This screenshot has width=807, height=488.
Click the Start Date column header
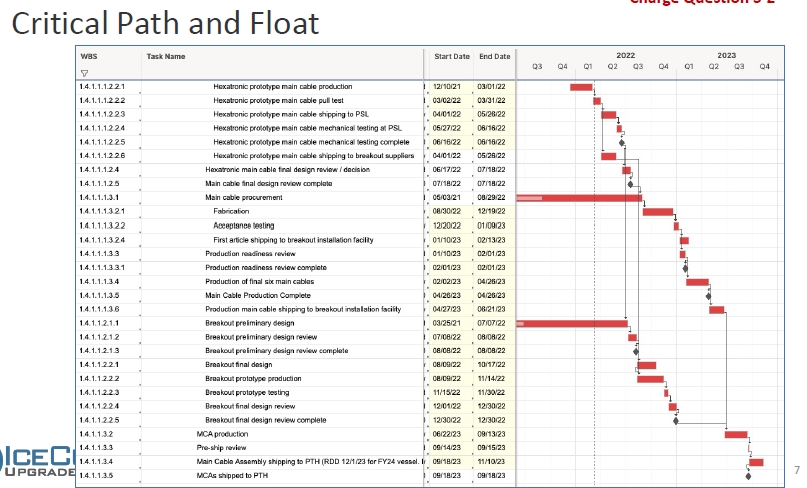(x=451, y=57)
